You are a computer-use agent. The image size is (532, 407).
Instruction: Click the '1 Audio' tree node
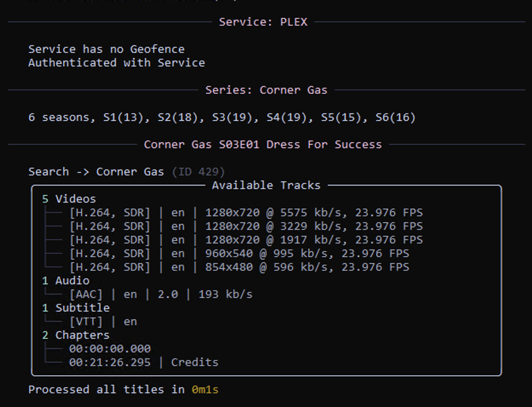(66, 281)
